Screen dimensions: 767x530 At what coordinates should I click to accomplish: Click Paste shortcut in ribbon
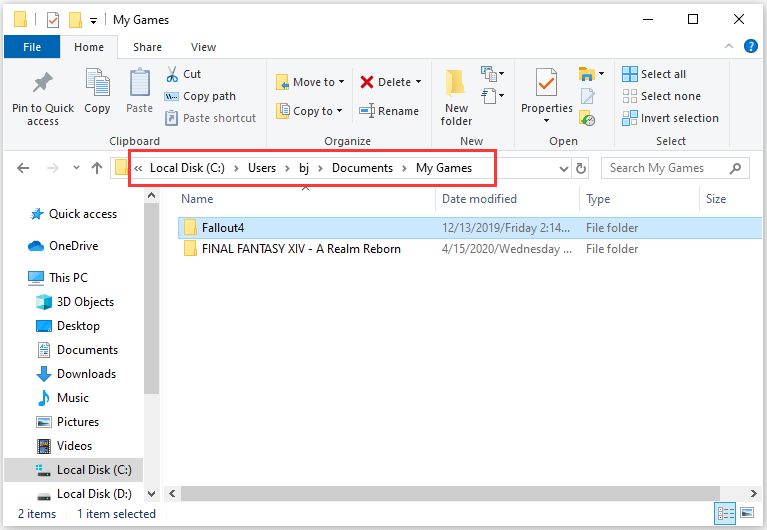coord(211,118)
